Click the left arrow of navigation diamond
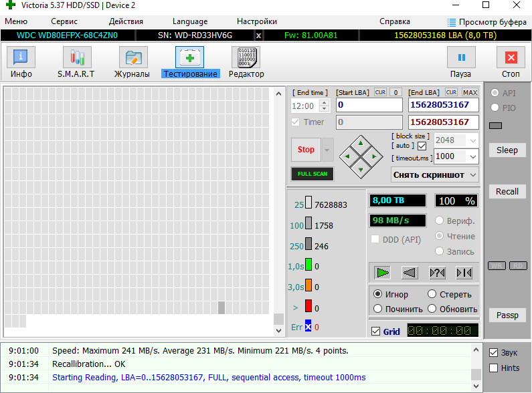 pyautogui.click(x=347, y=156)
